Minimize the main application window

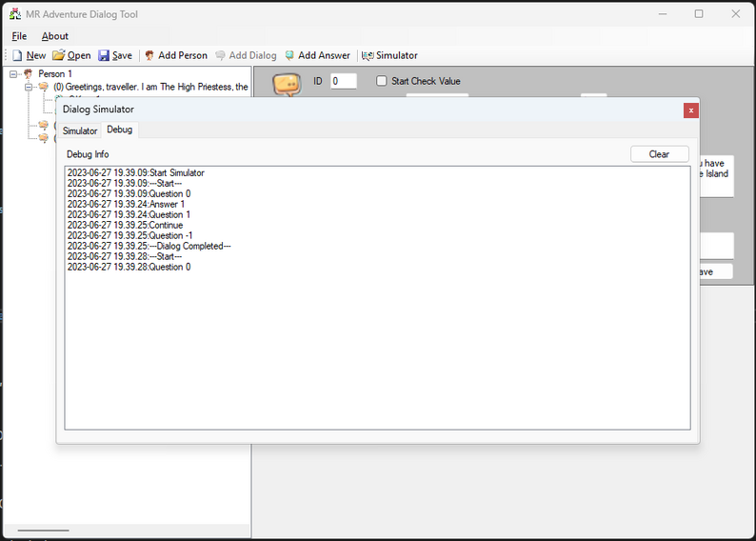tap(663, 14)
